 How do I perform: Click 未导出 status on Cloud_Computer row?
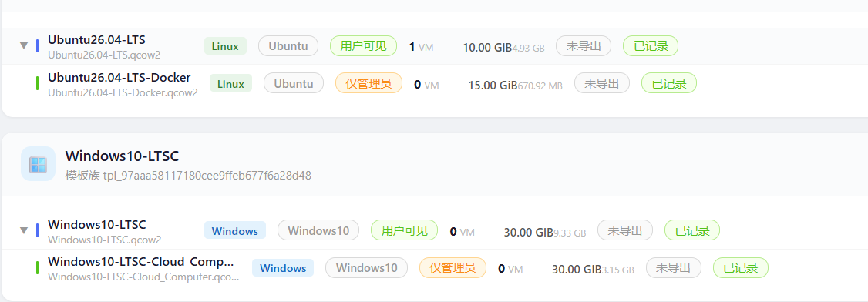(673, 267)
